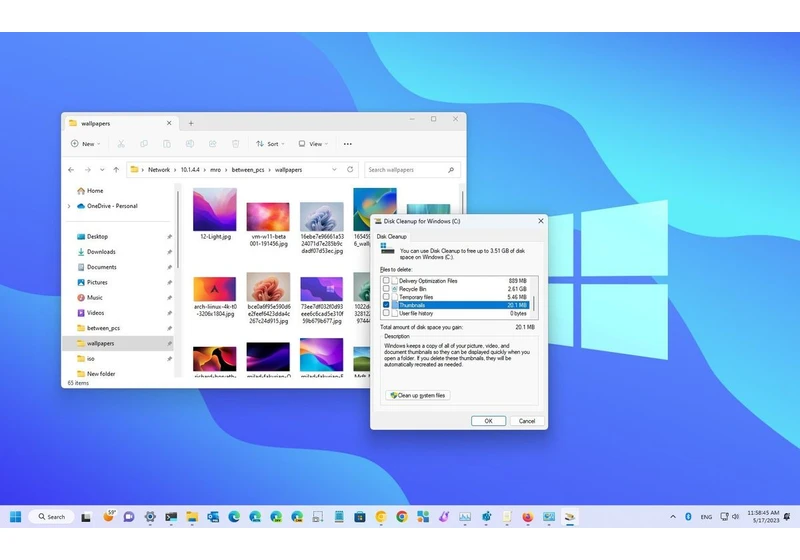Launch Google Chrome from the taskbar
The width and height of the screenshot is (800, 560).
pyautogui.click(x=402, y=517)
